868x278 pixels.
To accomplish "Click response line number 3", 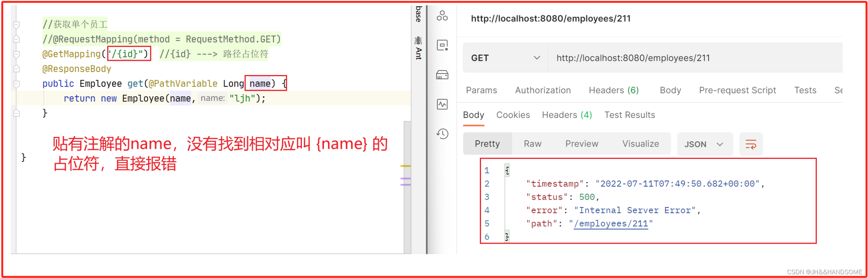I will (487, 197).
